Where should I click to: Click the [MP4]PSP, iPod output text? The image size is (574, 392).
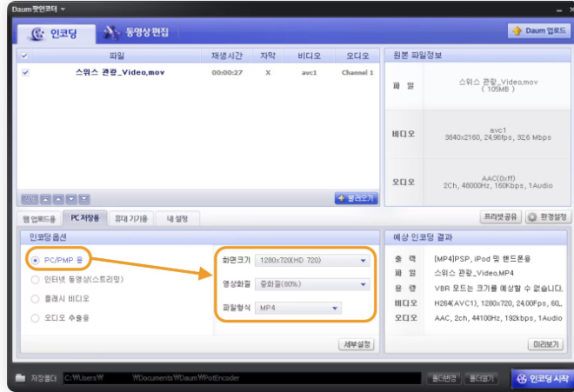482,259
